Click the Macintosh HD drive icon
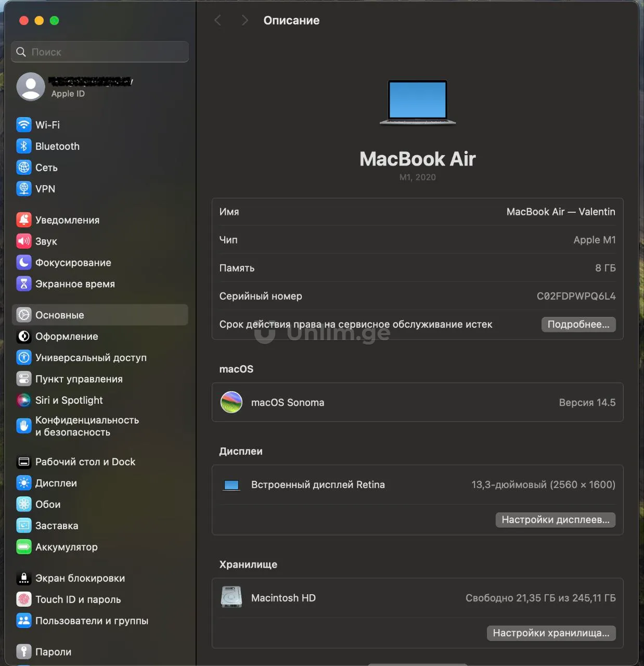 (x=231, y=597)
